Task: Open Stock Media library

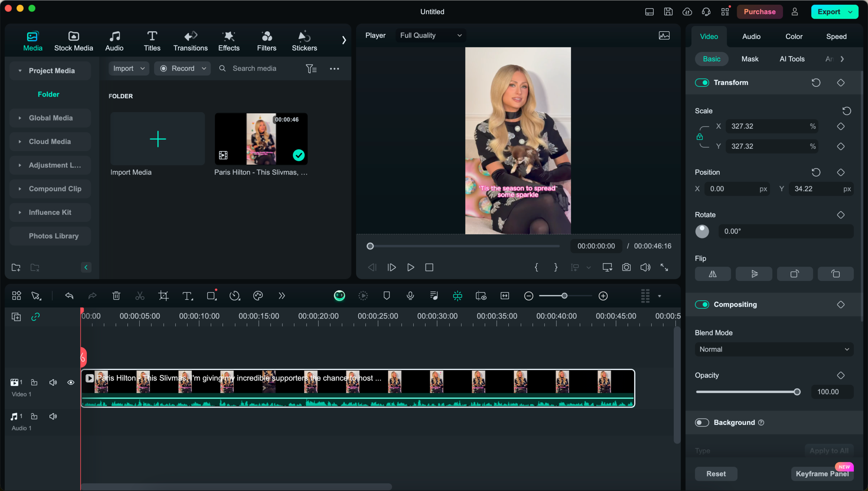Action: pos(74,40)
